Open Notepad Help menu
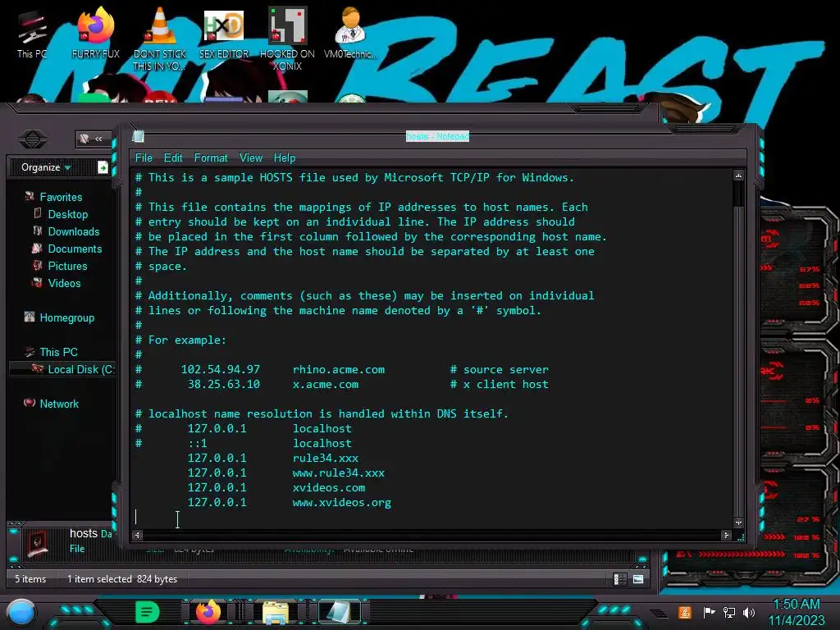 [285, 158]
